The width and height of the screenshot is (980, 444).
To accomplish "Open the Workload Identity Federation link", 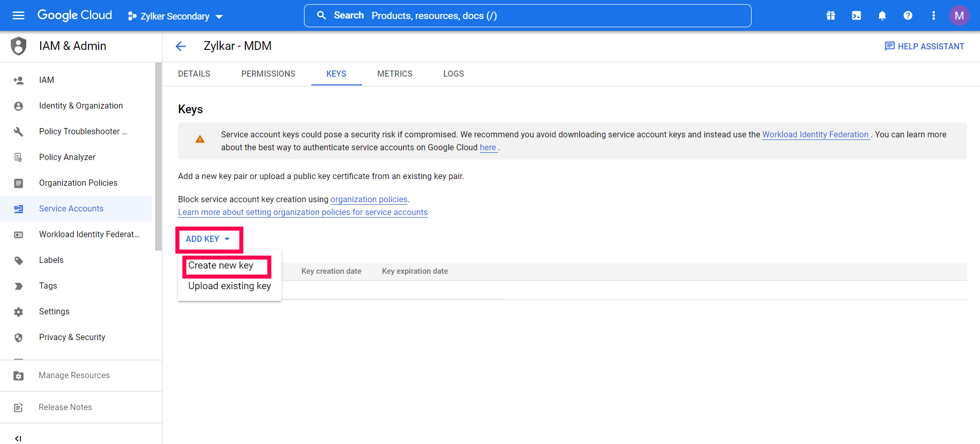I will coord(815,134).
